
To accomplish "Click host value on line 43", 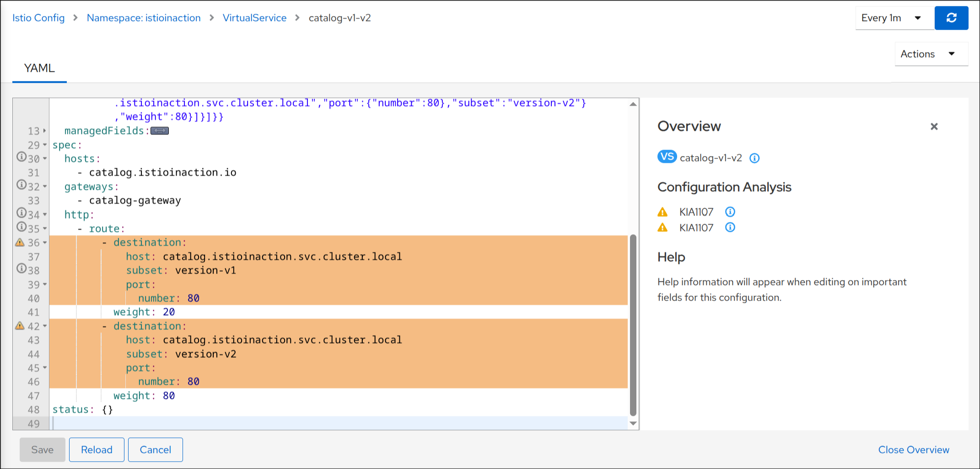I will click(282, 340).
